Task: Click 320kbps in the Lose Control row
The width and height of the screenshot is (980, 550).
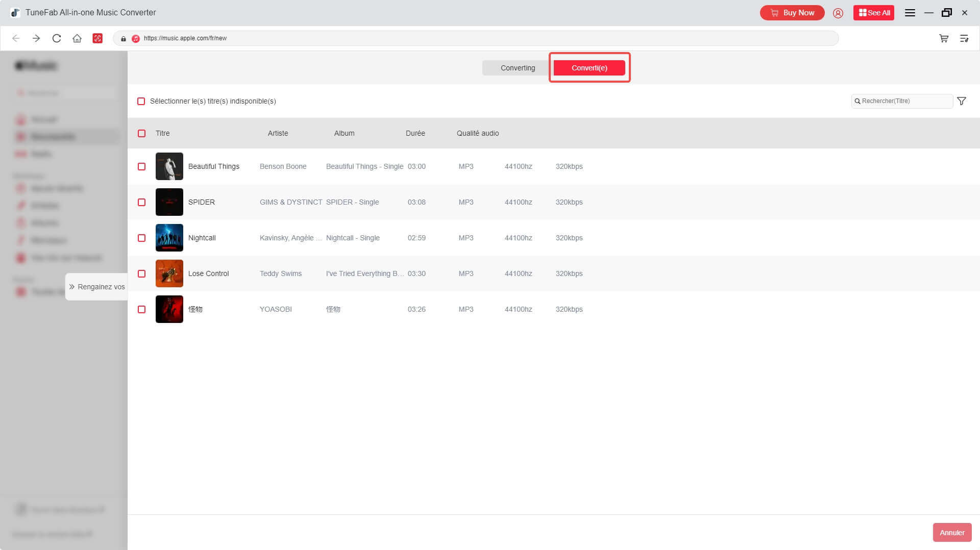Action: coord(569,273)
